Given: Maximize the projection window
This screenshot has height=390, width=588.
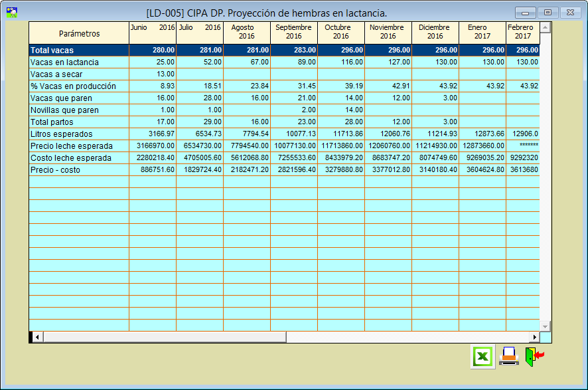Looking at the screenshot, I should [548, 13].
